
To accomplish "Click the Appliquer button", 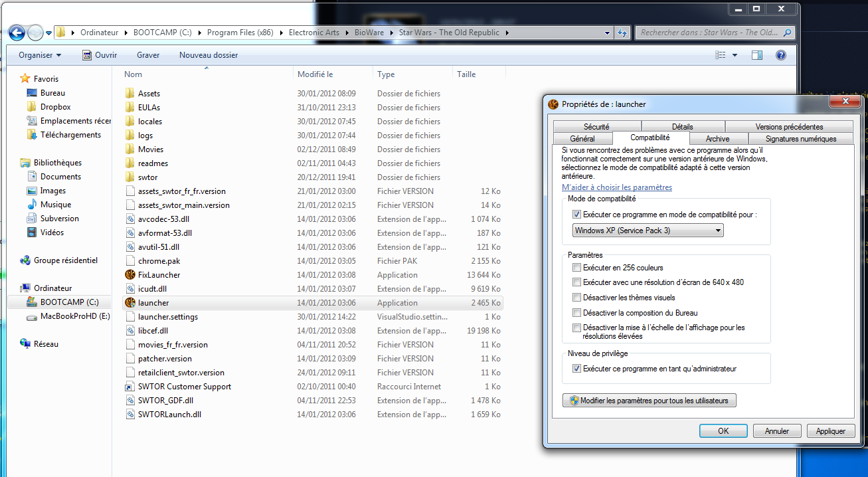I will tap(831, 431).
